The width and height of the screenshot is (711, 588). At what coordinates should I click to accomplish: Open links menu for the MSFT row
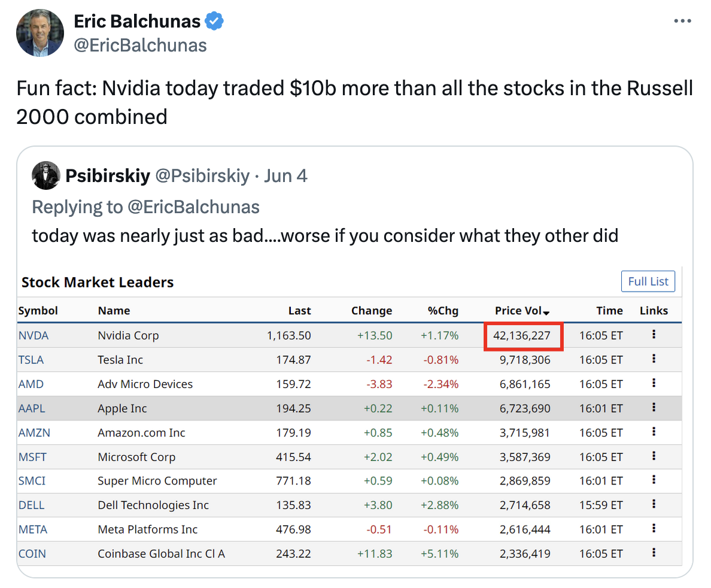[654, 456]
